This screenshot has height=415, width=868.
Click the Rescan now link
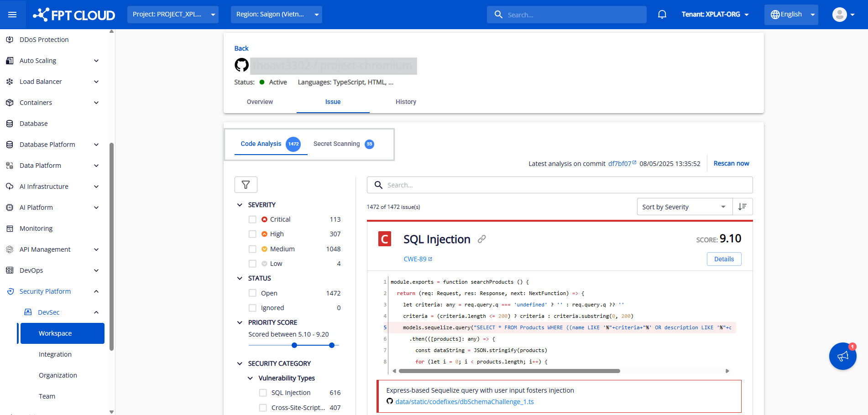click(x=731, y=163)
